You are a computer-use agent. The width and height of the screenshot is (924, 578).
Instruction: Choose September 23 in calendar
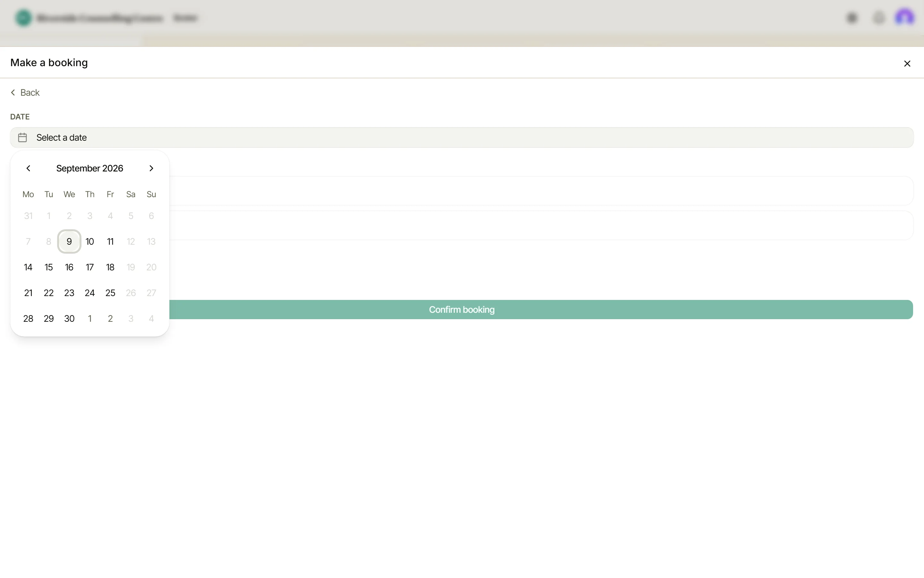click(69, 293)
